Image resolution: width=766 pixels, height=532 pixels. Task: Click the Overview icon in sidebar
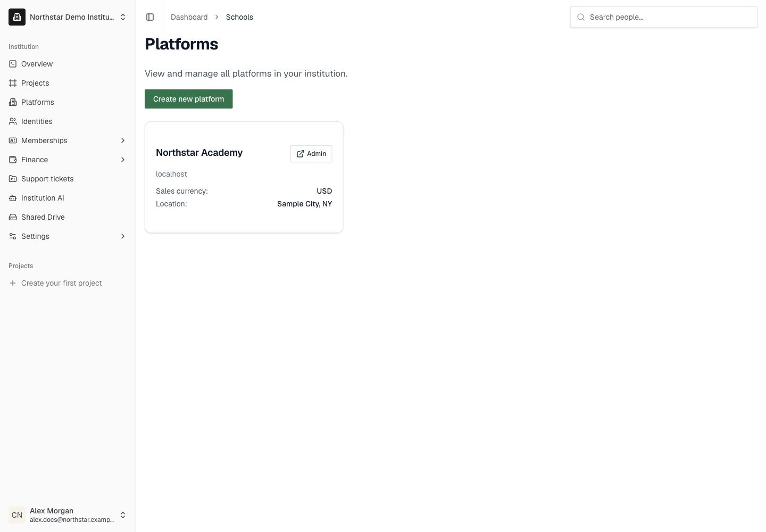(13, 64)
